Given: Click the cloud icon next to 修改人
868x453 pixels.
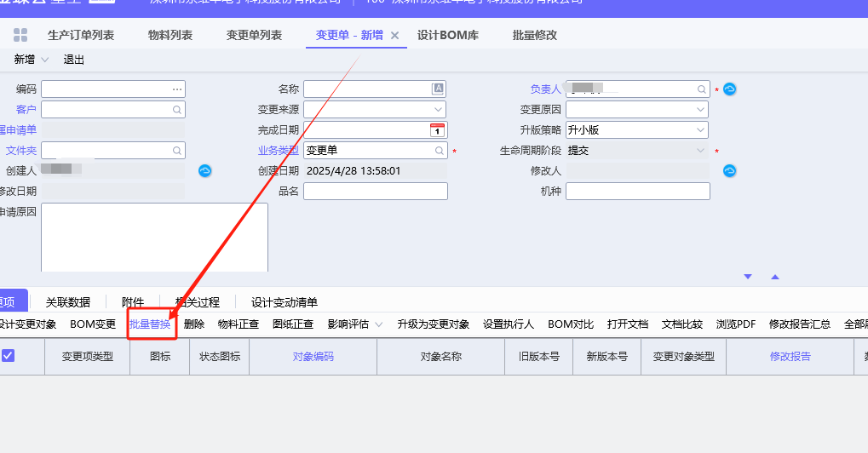Looking at the screenshot, I should tap(729, 171).
